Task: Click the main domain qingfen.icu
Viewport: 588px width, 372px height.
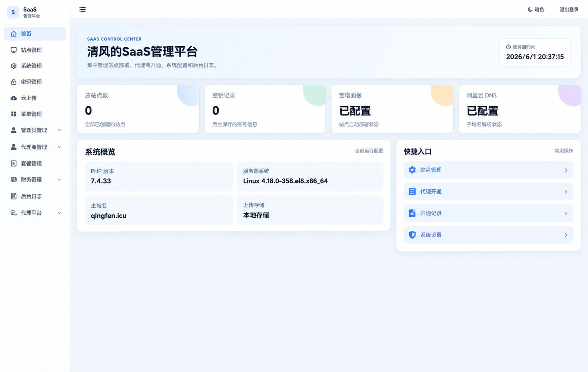Action: point(109,216)
